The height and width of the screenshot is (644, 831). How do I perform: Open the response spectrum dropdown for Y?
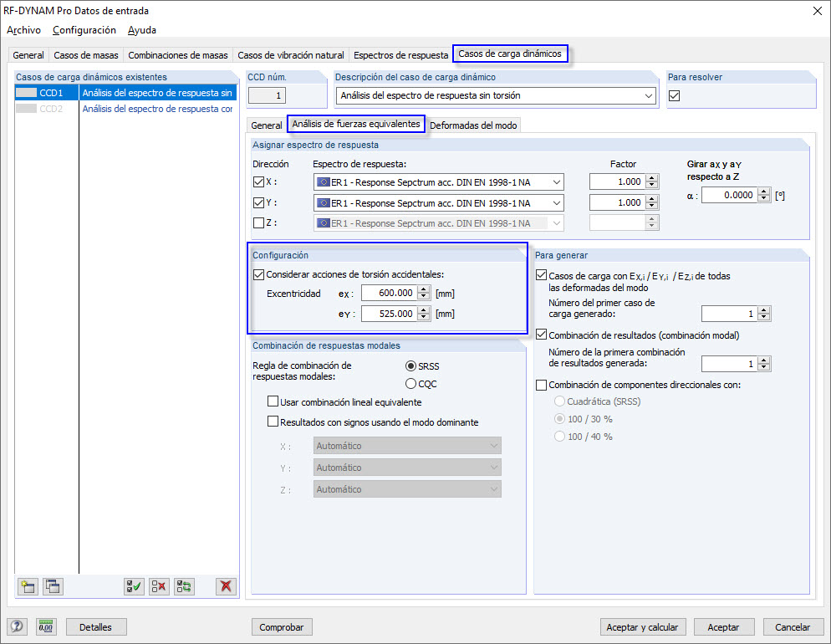coord(558,202)
